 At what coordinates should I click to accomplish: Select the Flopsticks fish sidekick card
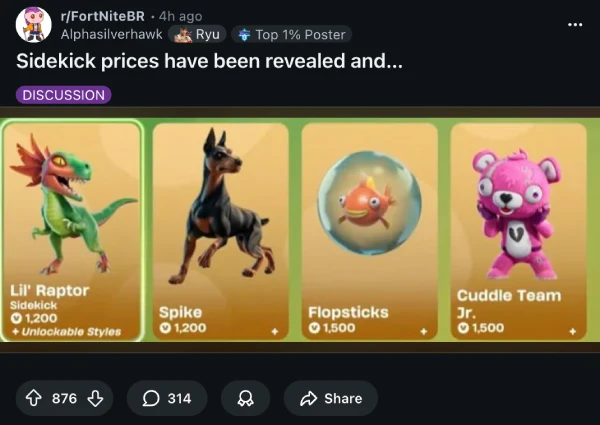(369, 231)
